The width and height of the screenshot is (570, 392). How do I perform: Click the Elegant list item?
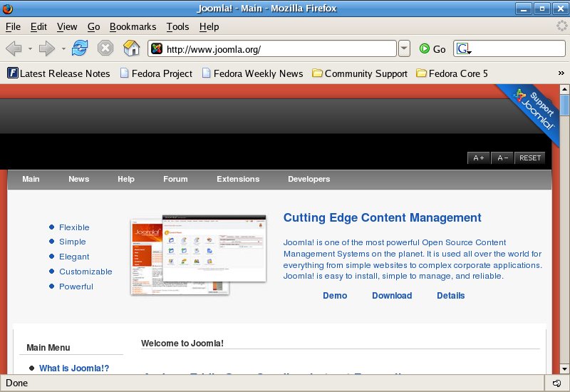coord(74,257)
